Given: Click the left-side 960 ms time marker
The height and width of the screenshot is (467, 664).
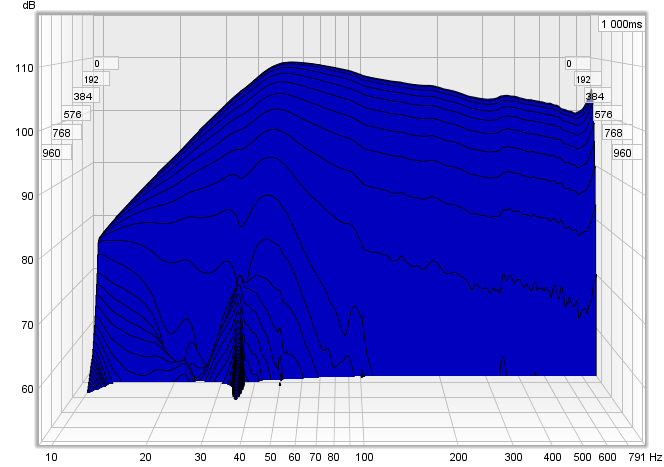Looking at the screenshot, I should click(52, 153).
